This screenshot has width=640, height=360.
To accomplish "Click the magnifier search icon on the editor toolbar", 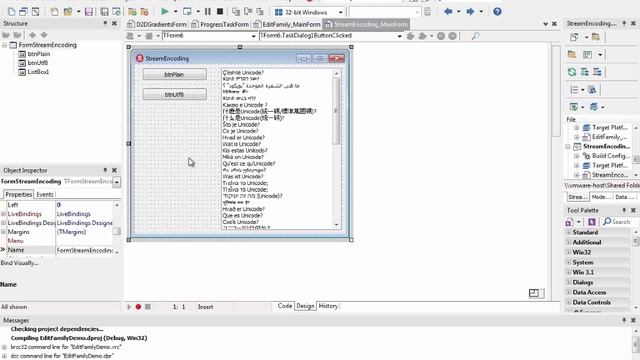I will 476,36.
